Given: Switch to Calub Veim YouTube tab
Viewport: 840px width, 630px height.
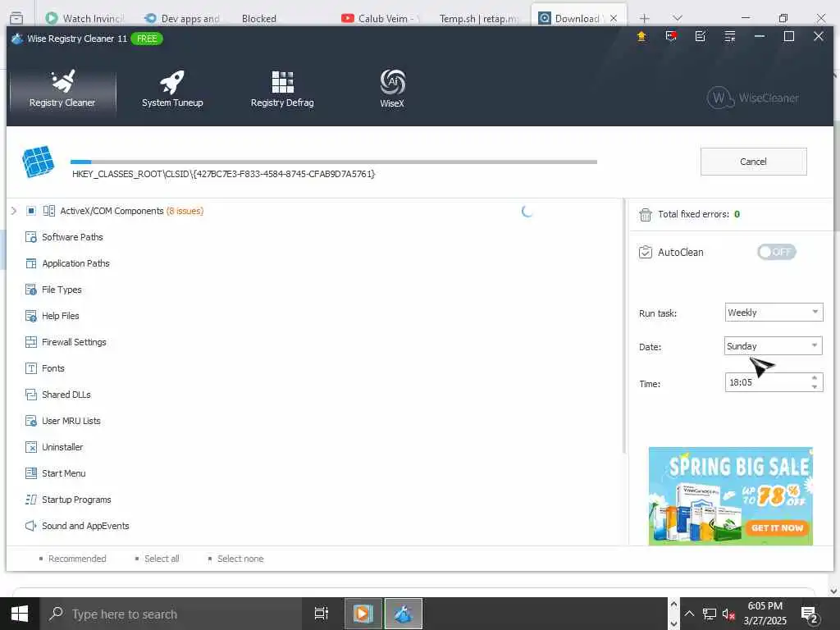Looking at the screenshot, I should tap(381, 18).
